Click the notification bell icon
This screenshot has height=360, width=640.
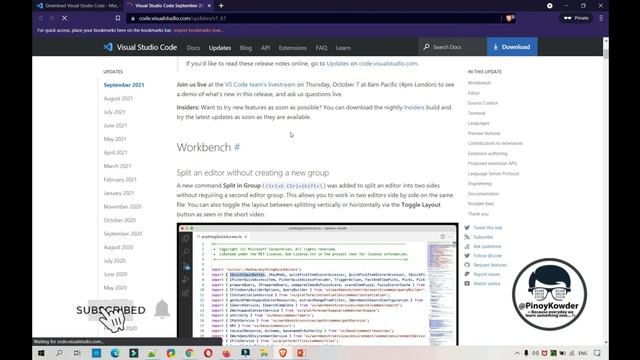pyautogui.click(x=162, y=309)
